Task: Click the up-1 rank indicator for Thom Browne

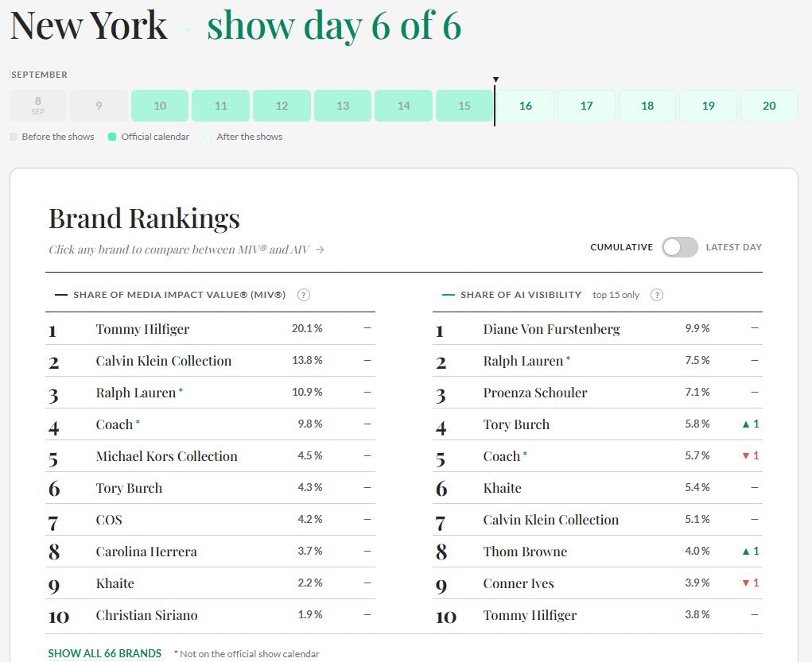Action: (751, 552)
